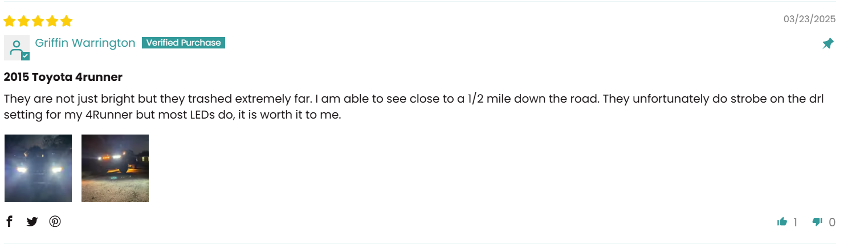Share the review on Facebook
Image resolution: width=868 pixels, height=244 pixels.
coord(9,221)
